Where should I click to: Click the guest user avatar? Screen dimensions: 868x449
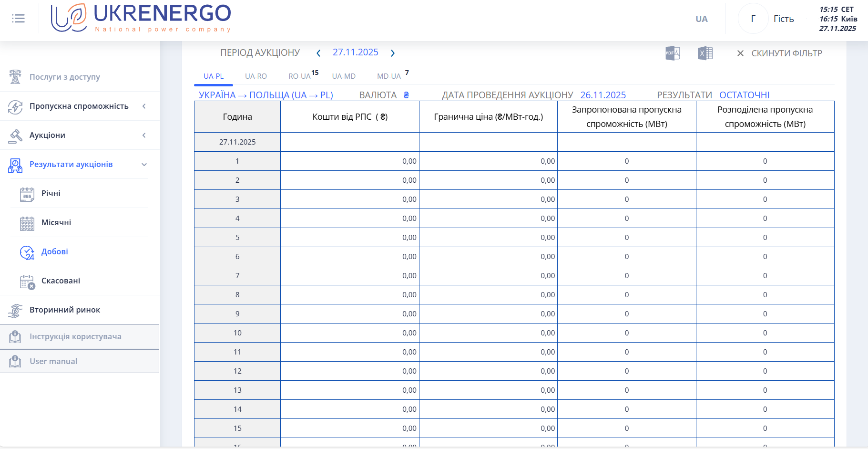pyautogui.click(x=753, y=19)
